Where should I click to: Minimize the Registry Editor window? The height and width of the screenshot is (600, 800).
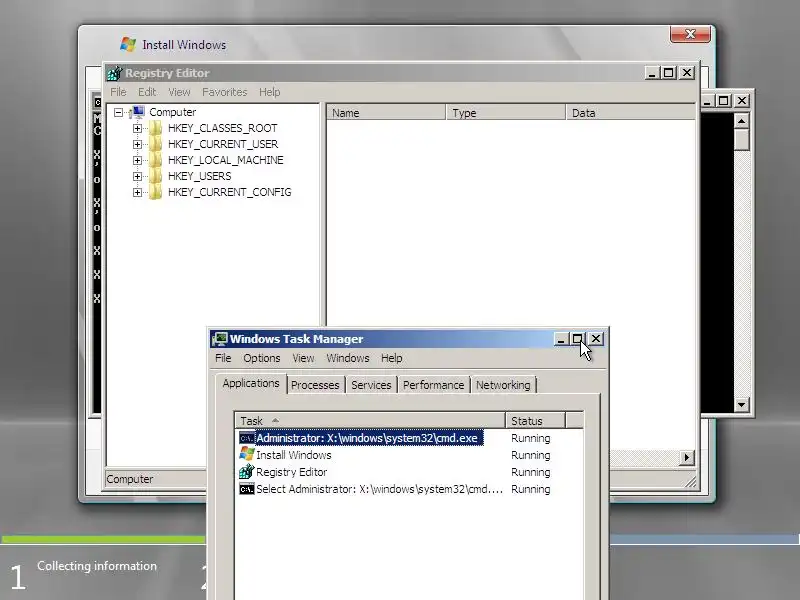(651, 73)
